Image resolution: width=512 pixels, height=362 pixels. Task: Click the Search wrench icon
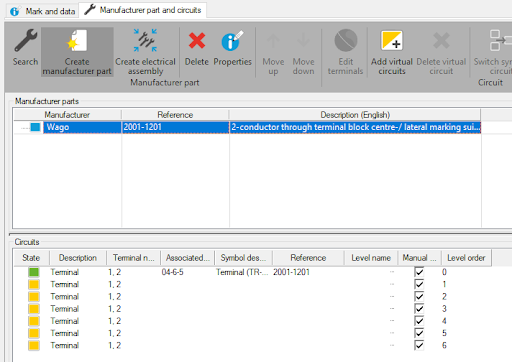tap(25, 41)
